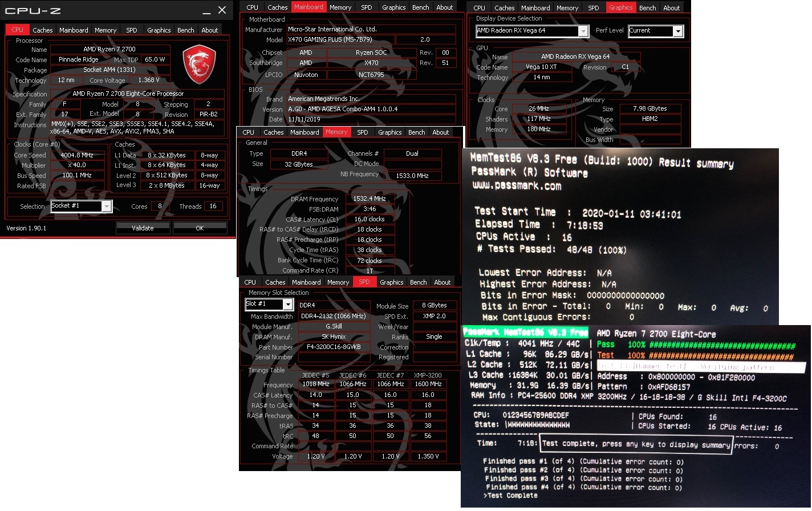Click Memory tab in the Radeon graphics window
Image resolution: width=812 pixels, height=511 pixels.
pyautogui.click(x=567, y=8)
